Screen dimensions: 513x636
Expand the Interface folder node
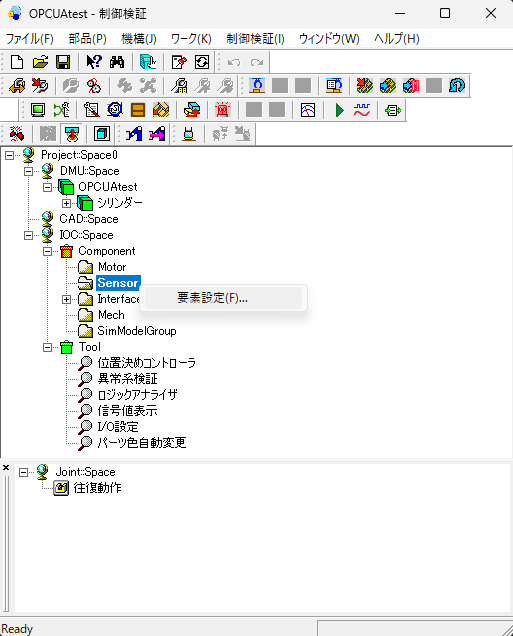coord(67,299)
